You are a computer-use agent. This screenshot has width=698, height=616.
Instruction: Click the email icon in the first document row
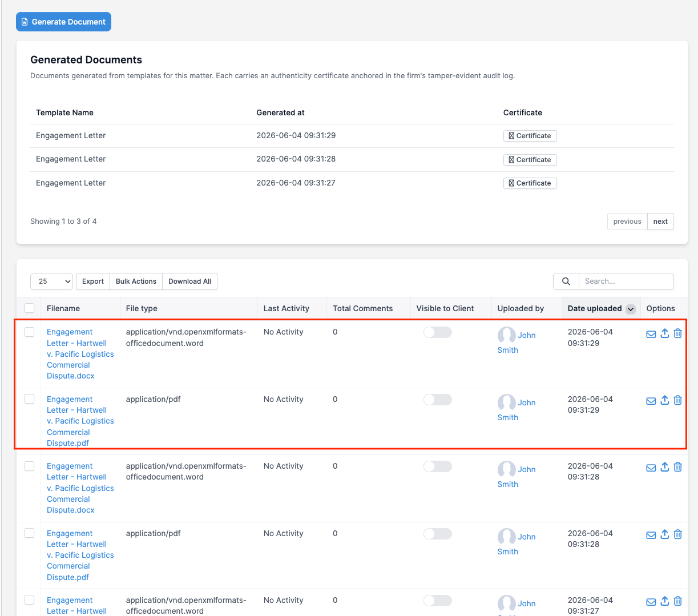(651, 334)
